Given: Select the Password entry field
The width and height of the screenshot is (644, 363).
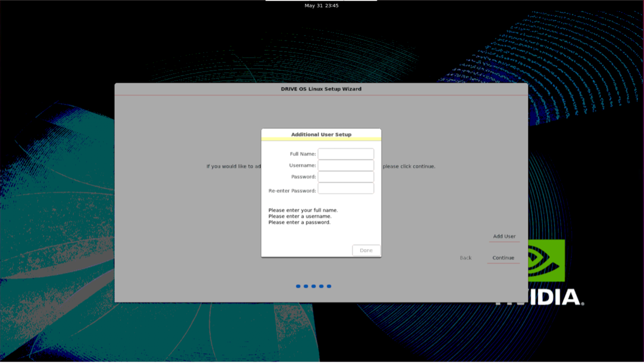Looking at the screenshot, I should point(346,177).
